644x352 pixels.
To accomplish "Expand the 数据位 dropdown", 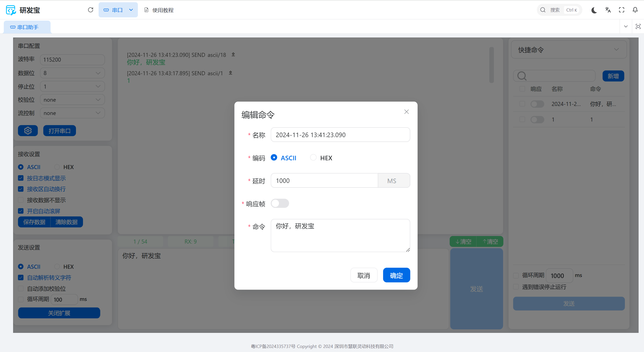I will (72, 73).
